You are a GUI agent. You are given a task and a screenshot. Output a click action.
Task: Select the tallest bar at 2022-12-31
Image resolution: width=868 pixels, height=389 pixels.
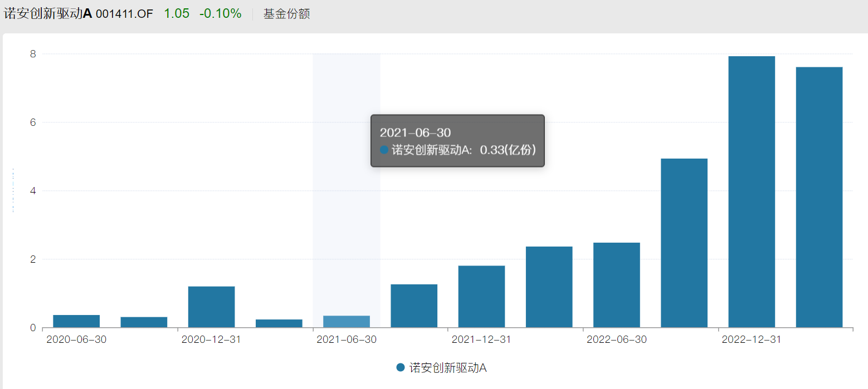point(752,192)
